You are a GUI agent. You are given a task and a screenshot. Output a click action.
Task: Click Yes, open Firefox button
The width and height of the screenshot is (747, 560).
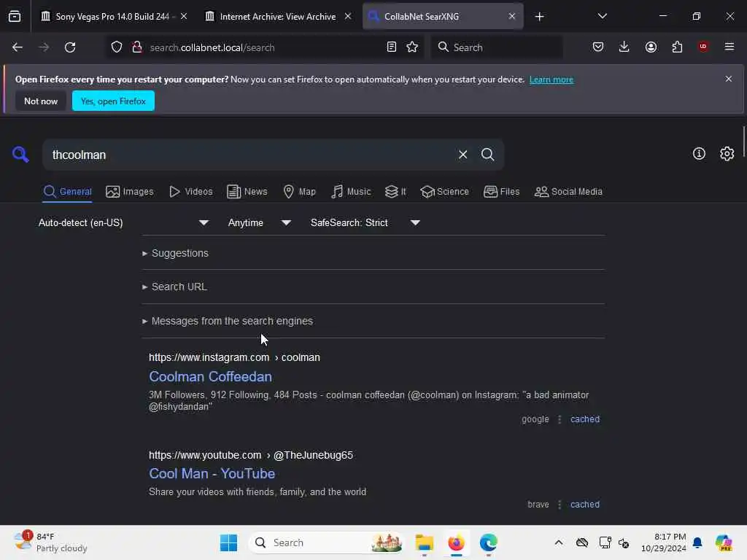point(113,101)
